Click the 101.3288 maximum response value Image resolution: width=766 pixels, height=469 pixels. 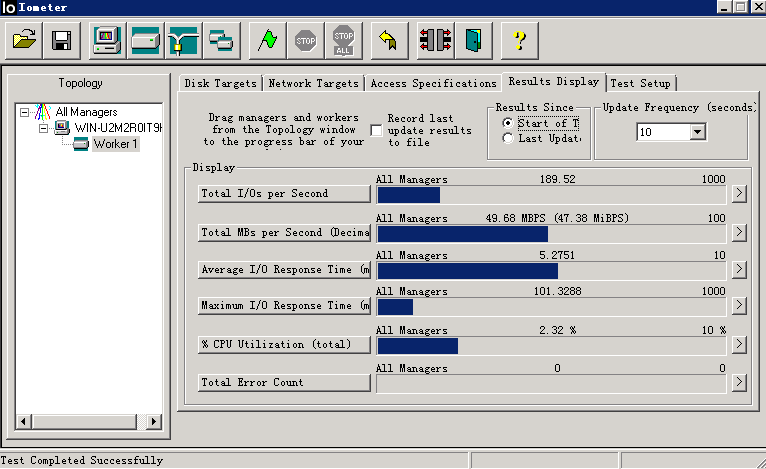pyautogui.click(x=557, y=291)
